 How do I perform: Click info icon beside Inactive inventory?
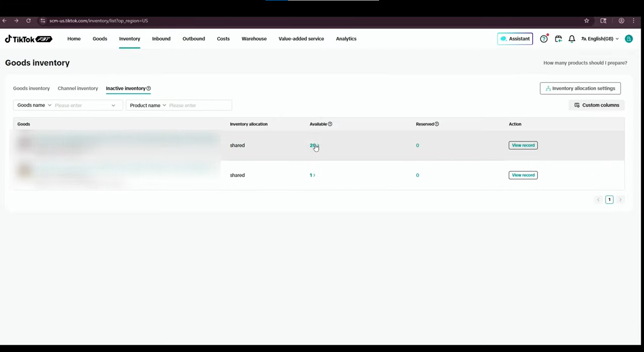(149, 89)
